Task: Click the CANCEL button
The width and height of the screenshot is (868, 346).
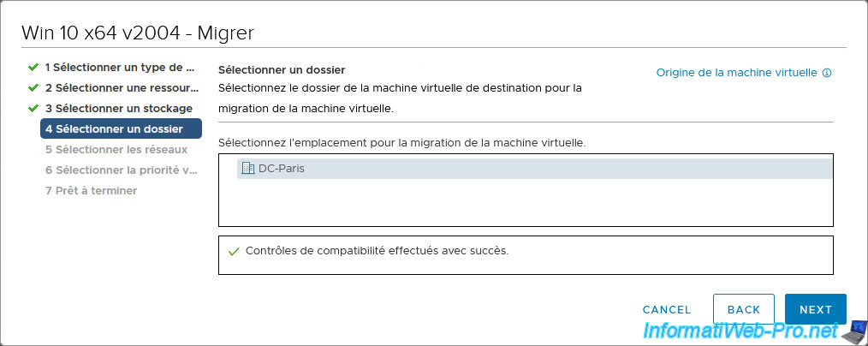Action: [667, 310]
